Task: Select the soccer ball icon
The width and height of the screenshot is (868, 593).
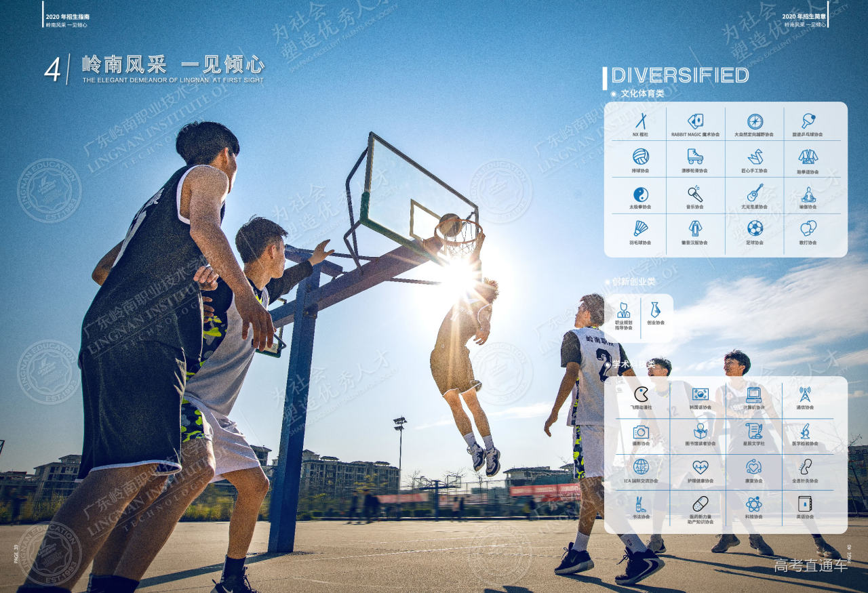Action: (755, 228)
